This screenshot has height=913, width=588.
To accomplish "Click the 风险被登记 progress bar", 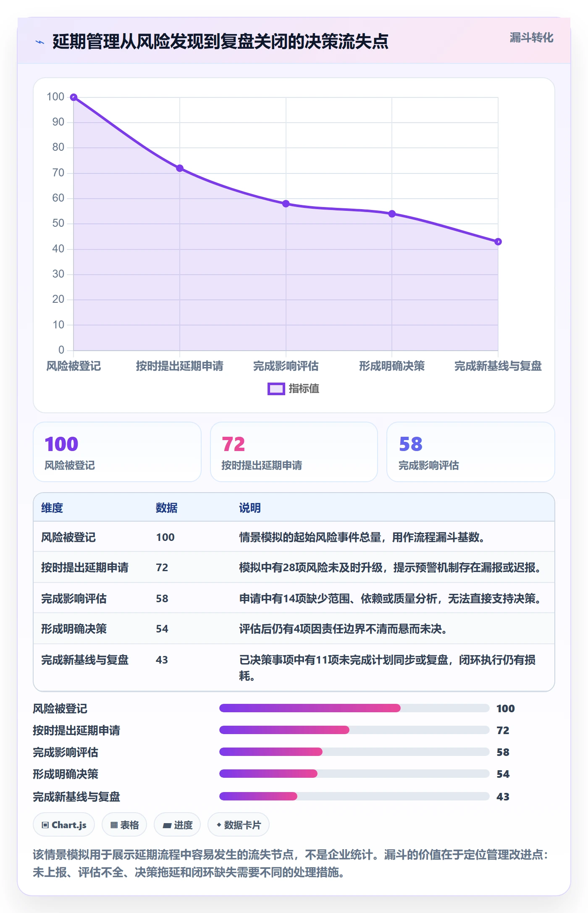I will (x=354, y=708).
